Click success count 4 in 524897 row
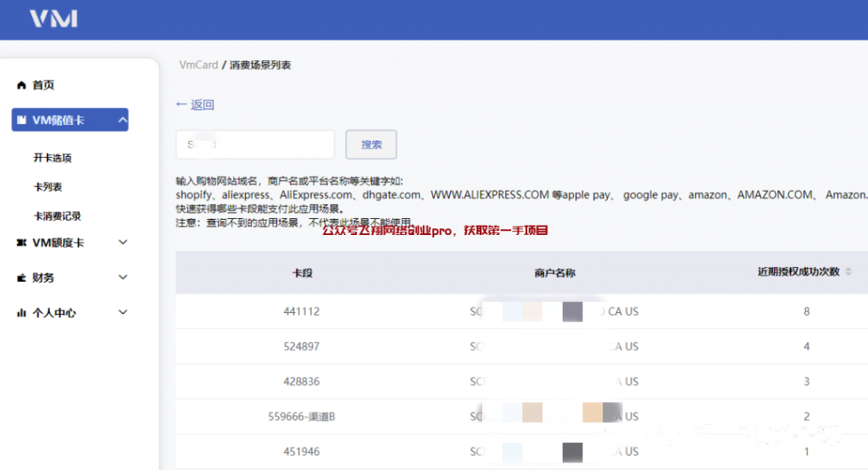The height and width of the screenshot is (470, 868). 807,346
